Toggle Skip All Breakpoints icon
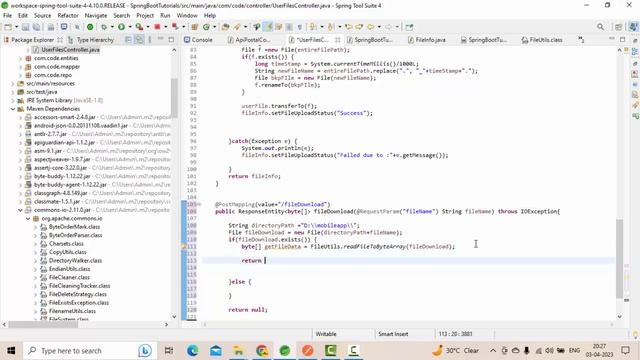Viewport: 640px width, 360px height. 77,27
